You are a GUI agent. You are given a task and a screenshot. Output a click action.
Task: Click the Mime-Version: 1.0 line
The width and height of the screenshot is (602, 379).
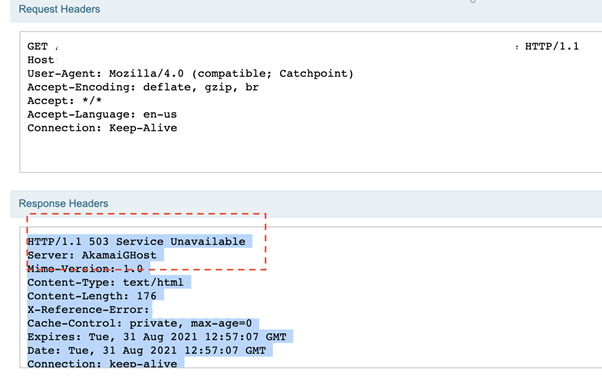click(85, 269)
